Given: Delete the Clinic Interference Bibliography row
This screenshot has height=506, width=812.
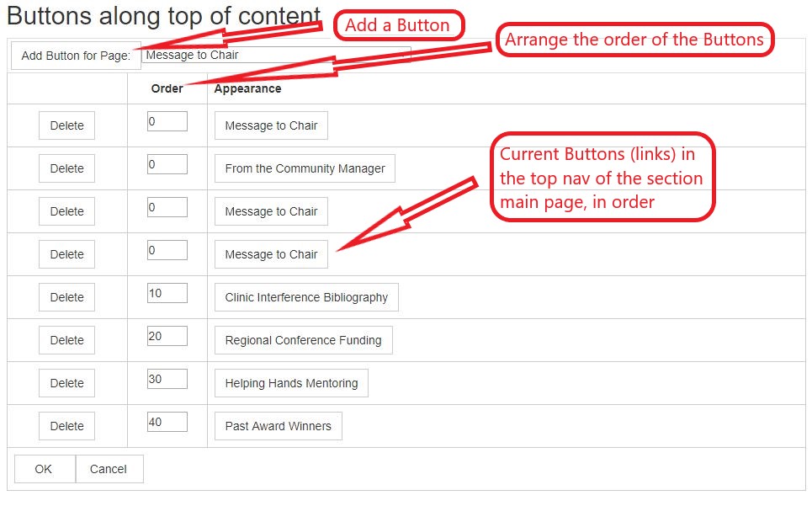Looking at the screenshot, I should click(66, 297).
